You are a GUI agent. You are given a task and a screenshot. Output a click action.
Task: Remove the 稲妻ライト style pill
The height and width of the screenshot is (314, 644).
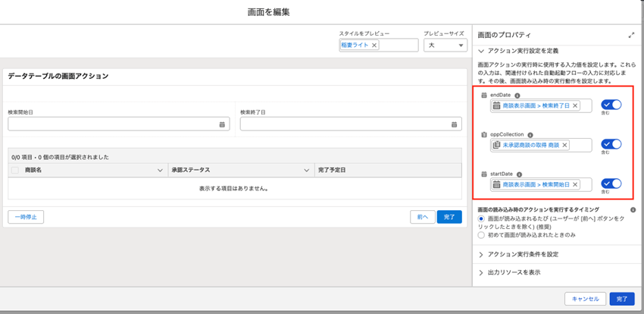point(374,46)
